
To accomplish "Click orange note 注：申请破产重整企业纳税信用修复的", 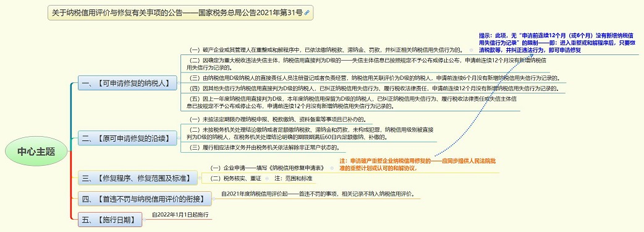I will point(417,165).
